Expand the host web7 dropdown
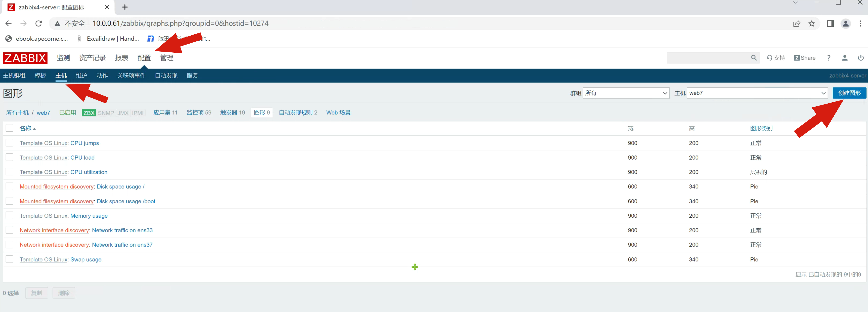The height and width of the screenshot is (312, 868). point(757,93)
